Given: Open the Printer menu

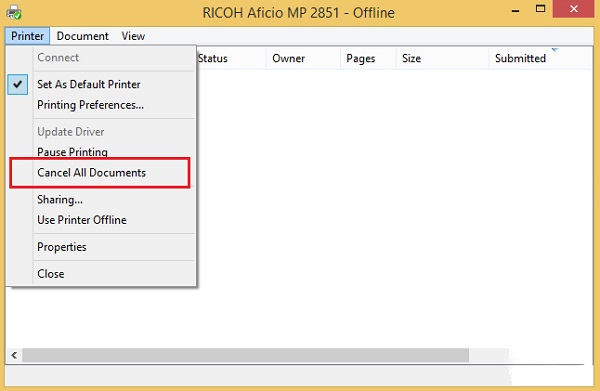Looking at the screenshot, I should coord(27,36).
